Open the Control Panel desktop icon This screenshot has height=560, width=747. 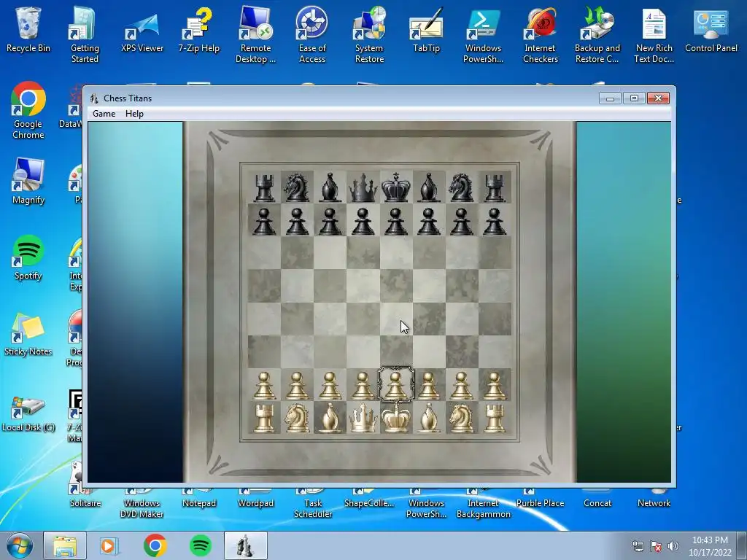[711, 29]
